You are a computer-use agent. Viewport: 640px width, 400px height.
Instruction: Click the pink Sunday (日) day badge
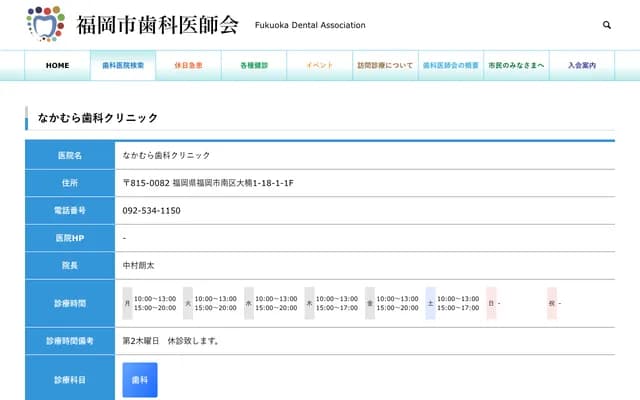point(491,302)
